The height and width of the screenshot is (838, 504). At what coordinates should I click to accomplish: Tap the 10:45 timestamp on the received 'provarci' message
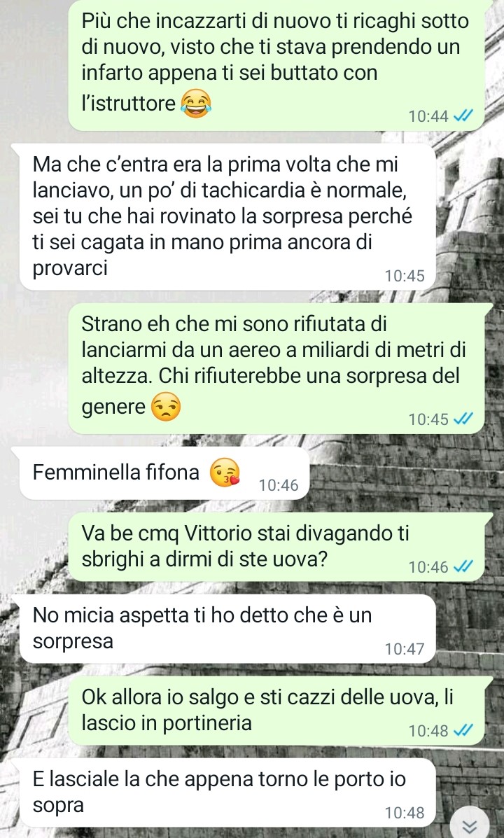click(x=405, y=276)
